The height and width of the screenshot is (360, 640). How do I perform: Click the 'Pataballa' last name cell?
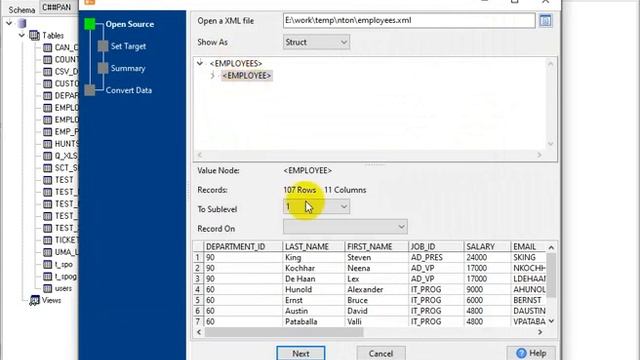point(313,322)
